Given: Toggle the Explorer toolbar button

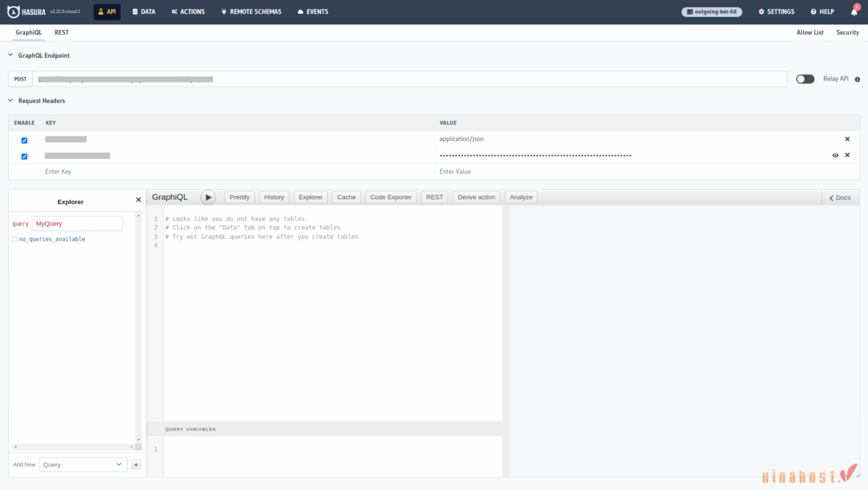Looking at the screenshot, I should coord(311,197).
